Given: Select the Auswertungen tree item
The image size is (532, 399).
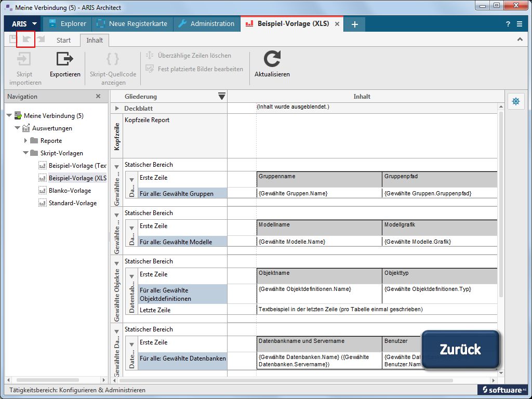Looking at the screenshot, I should point(52,128).
